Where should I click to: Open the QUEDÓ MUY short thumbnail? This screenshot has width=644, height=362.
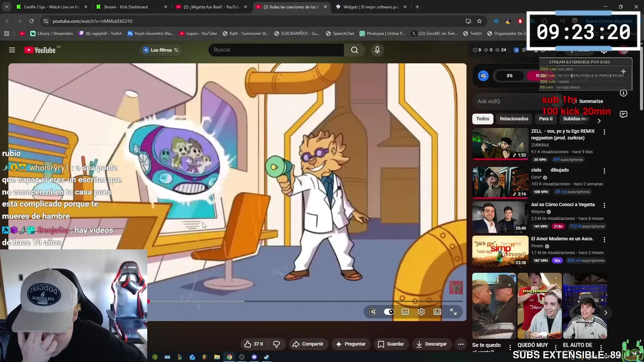pos(539,306)
